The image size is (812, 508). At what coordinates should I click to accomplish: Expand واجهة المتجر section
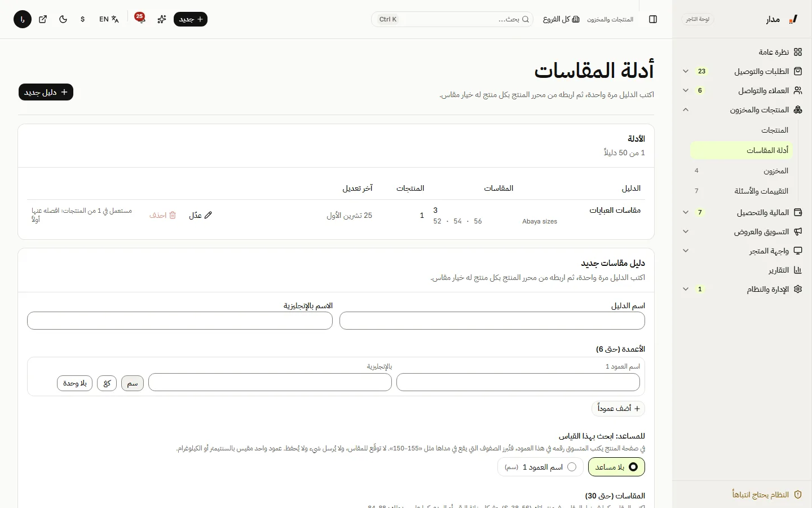point(742,251)
